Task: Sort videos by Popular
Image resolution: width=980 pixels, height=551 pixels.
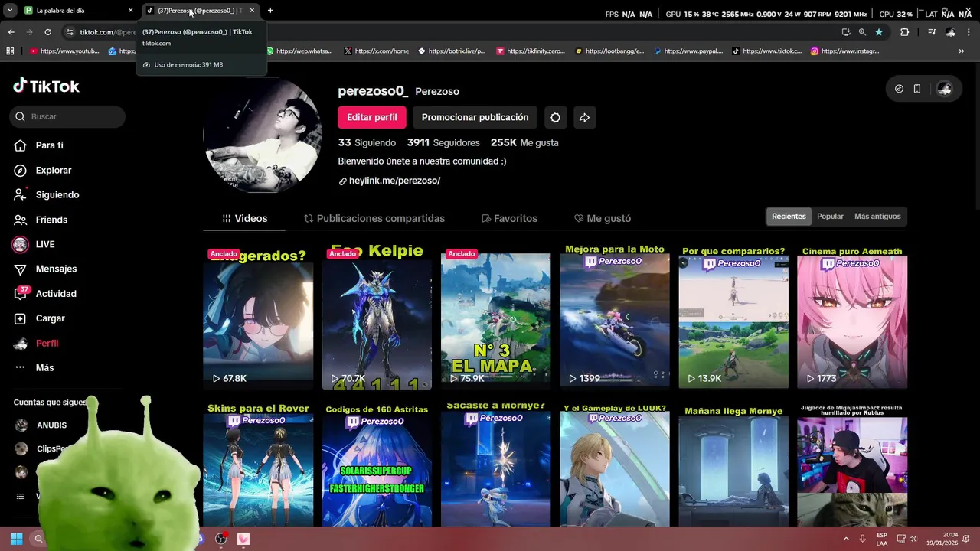Action: point(830,217)
